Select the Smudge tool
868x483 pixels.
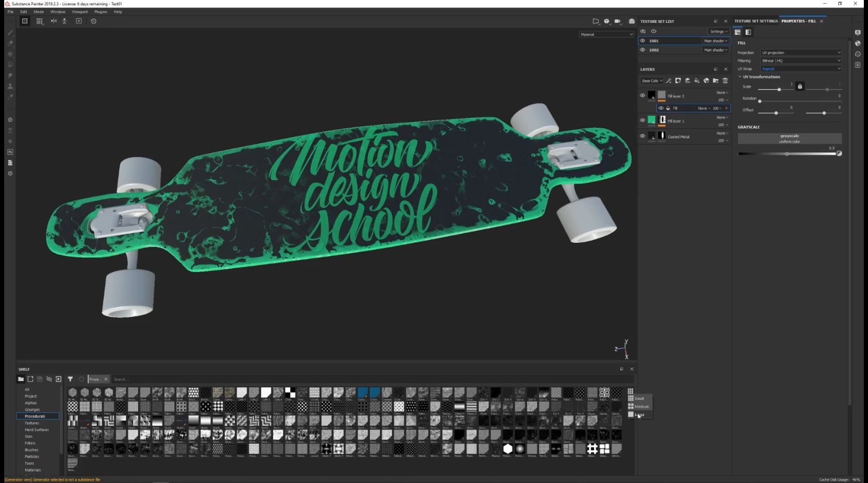point(10,75)
